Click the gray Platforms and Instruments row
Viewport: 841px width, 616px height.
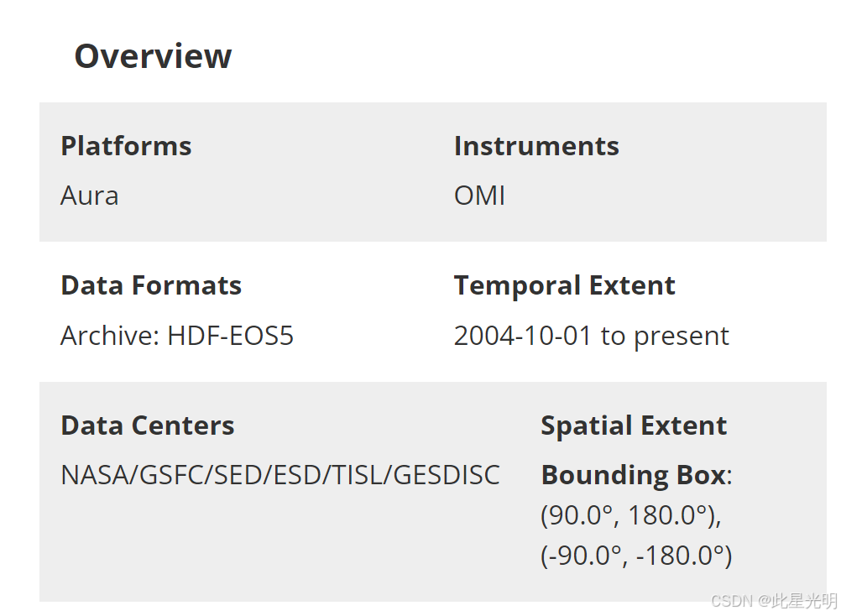click(433, 171)
